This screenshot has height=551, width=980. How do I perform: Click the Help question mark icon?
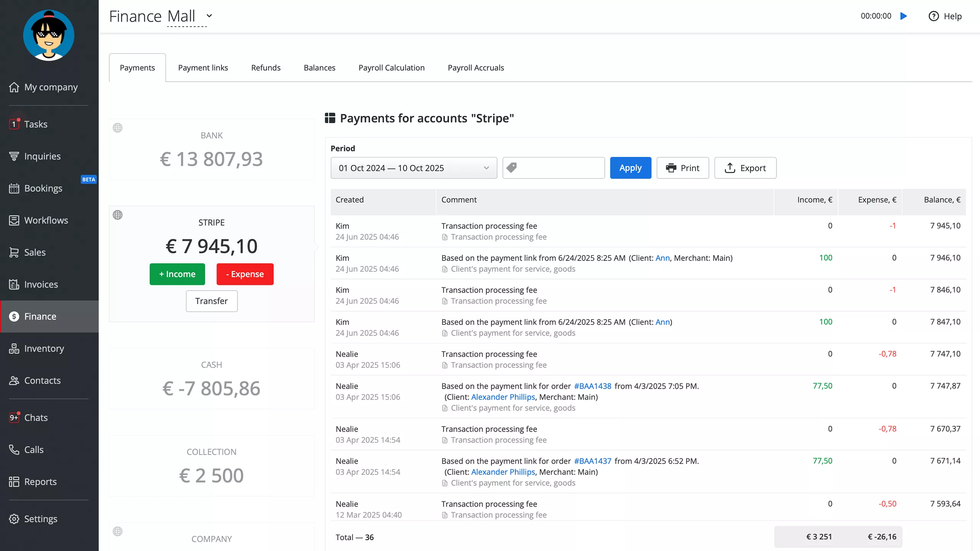tap(934, 16)
